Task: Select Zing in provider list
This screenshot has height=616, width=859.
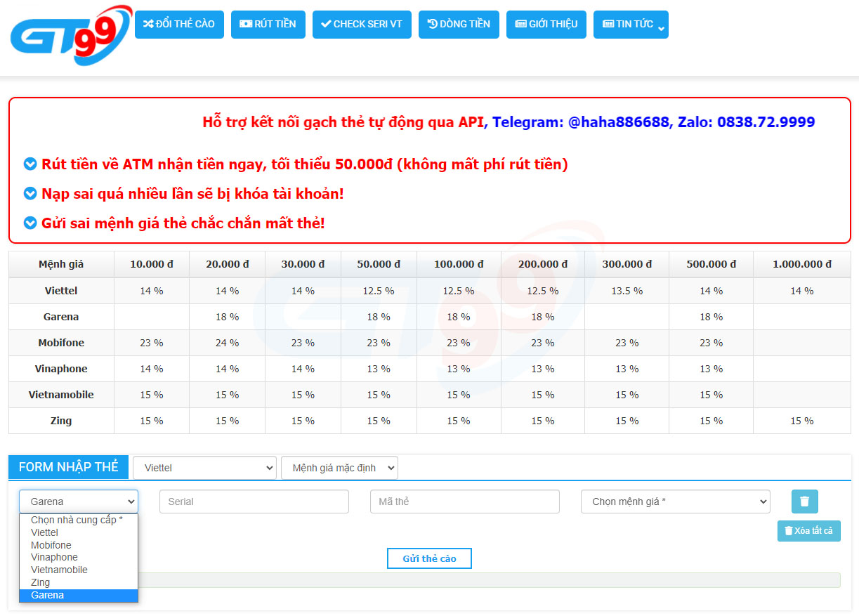Action: coord(79,582)
